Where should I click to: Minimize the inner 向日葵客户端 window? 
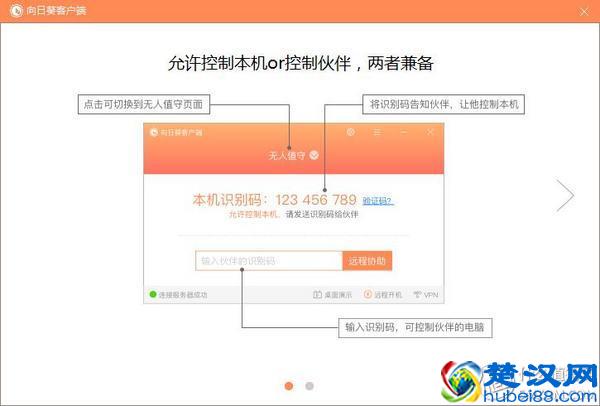click(404, 132)
